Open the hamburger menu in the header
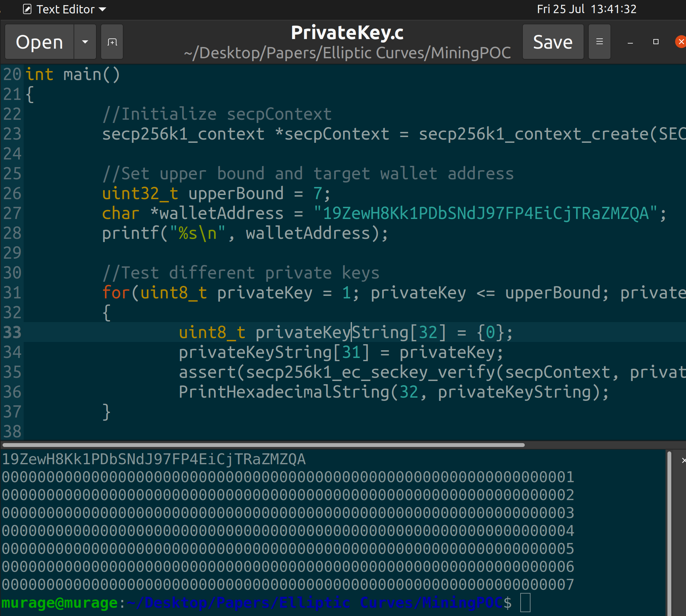The image size is (686, 616). point(599,42)
